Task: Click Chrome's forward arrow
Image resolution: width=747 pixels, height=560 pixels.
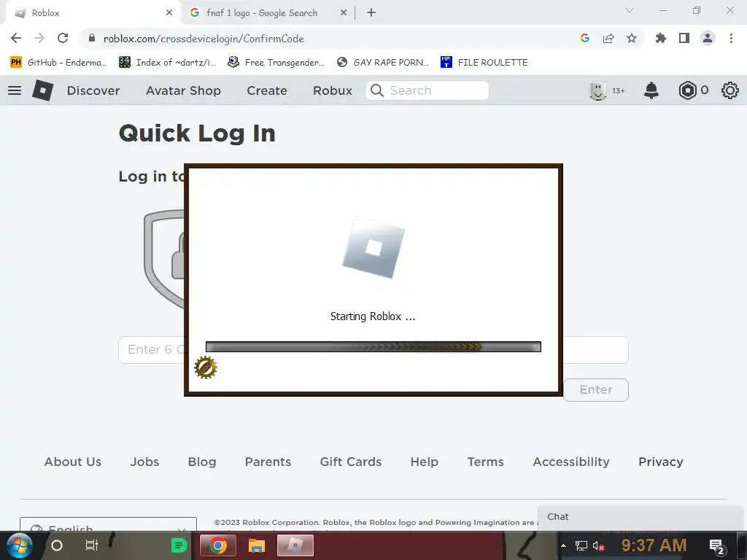Action: click(39, 38)
